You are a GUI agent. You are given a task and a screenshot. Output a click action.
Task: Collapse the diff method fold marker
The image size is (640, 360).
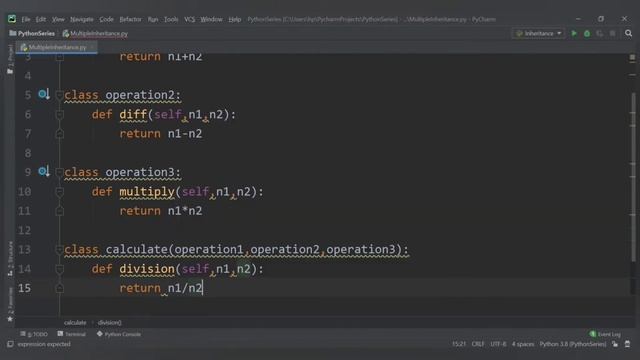click(x=59, y=115)
